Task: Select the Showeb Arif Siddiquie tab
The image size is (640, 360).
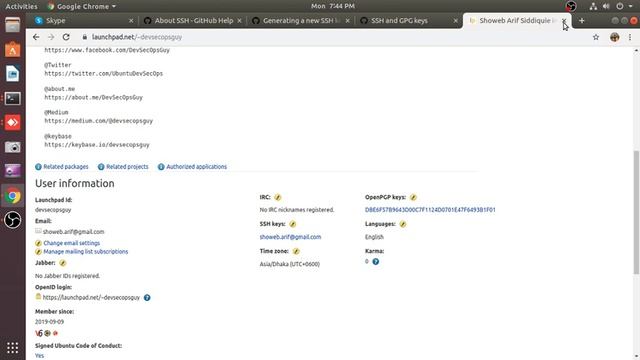Action: [516, 21]
